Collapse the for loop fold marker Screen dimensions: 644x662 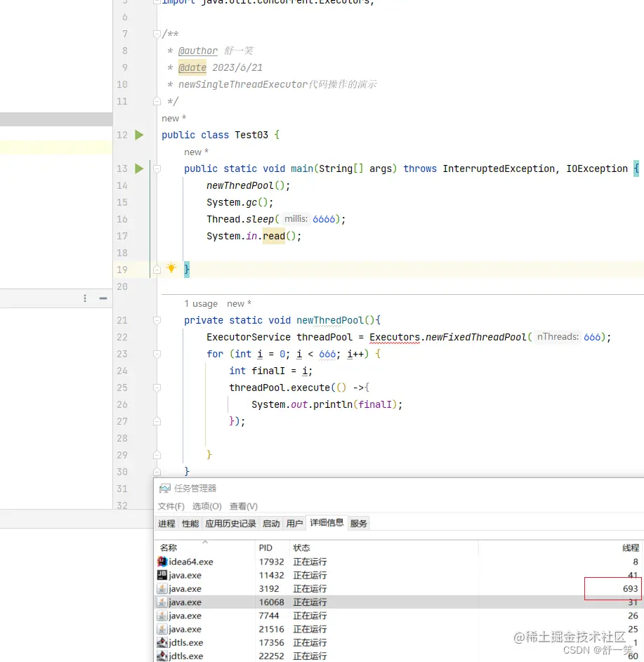point(157,355)
